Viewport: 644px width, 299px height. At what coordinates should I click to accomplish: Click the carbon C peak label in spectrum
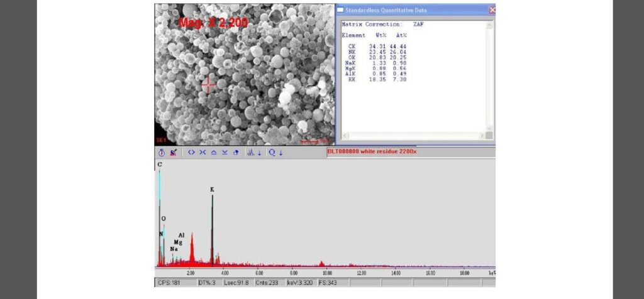[160, 165]
